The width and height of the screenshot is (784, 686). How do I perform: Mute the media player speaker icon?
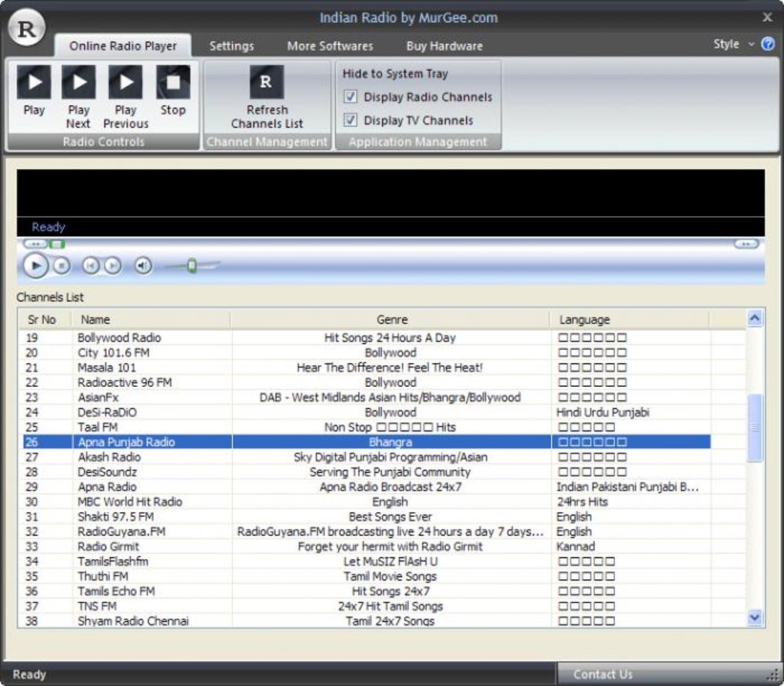tap(143, 265)
